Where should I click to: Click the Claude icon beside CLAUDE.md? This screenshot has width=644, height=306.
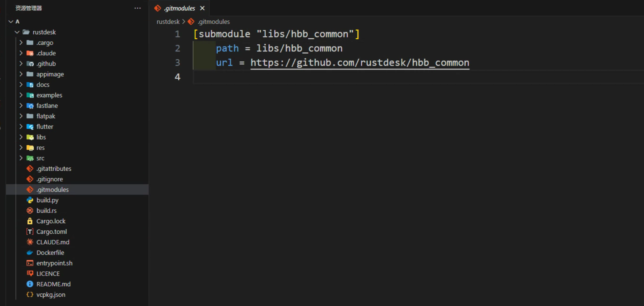(x=30, y=242)
